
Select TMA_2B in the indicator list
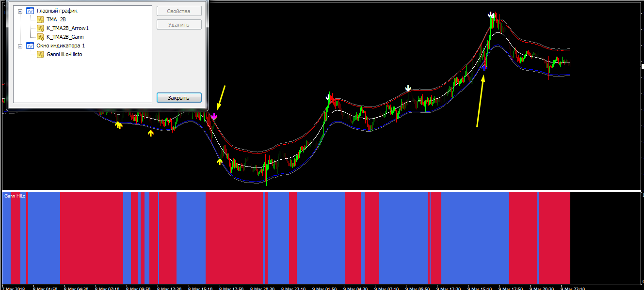[x=56, y=19]
